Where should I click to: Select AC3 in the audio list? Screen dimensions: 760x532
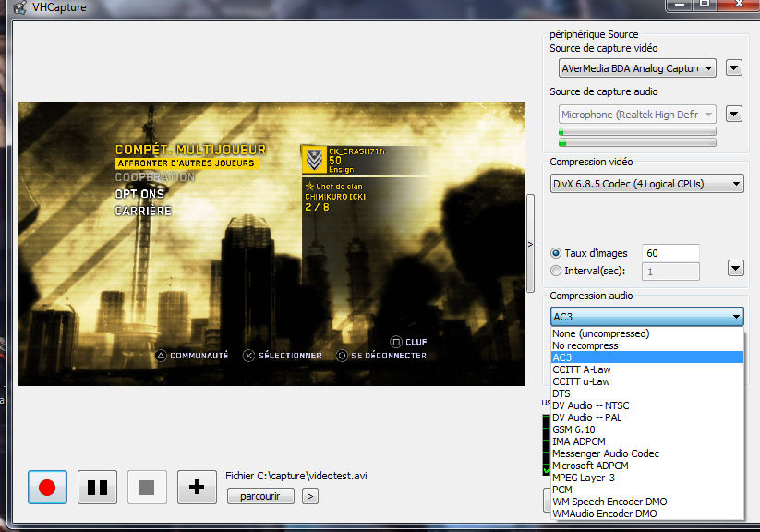[x=647, y=357]
